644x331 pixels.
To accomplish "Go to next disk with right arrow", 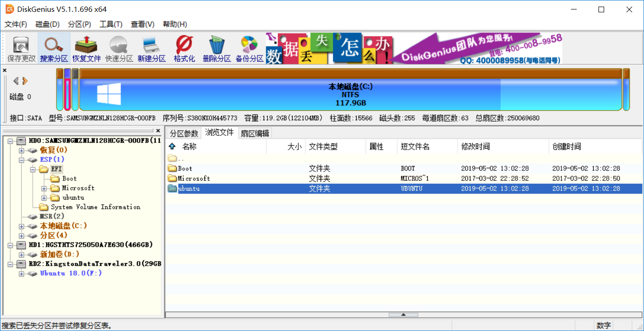I will (x=25, y=81).
